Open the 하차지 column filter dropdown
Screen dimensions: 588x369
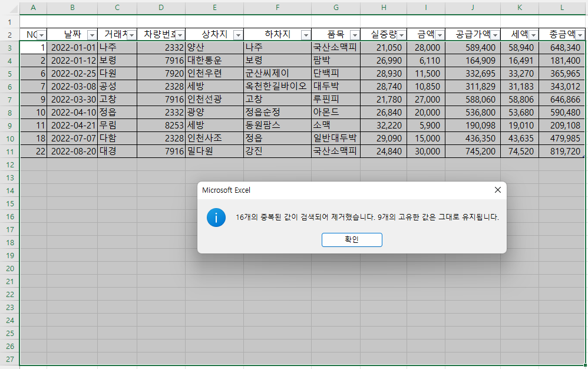(306, 35)
